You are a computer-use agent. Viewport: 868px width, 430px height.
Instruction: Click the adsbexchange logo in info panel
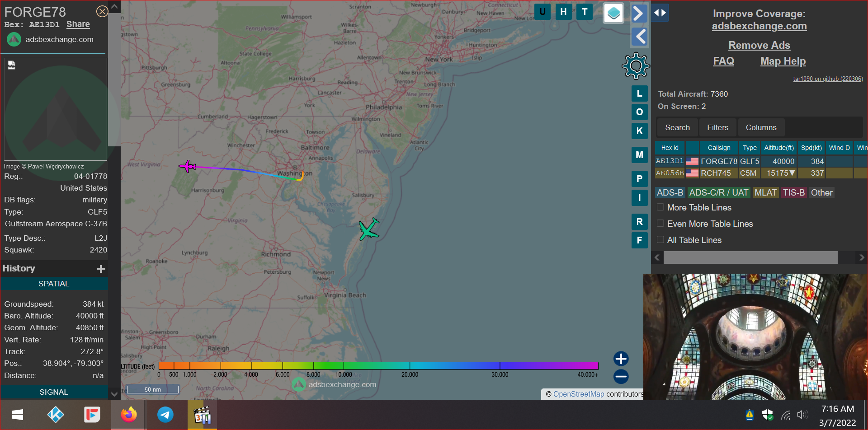pos(14,39)
